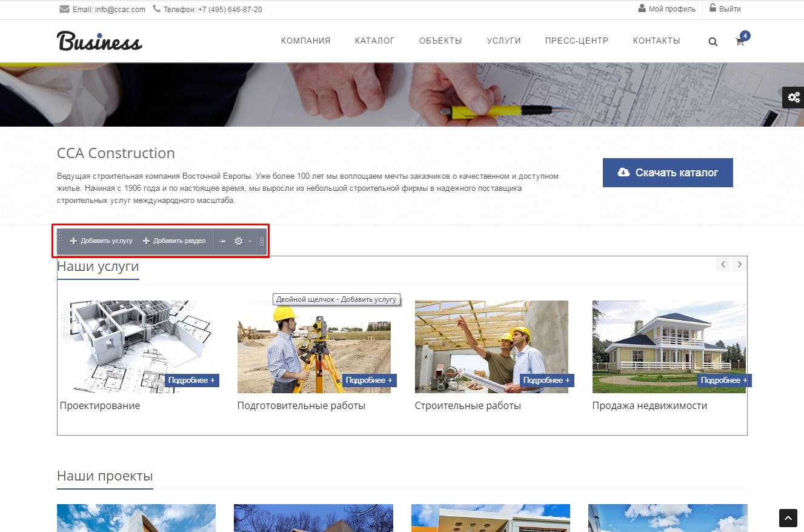This screenshot has width=804, height=532.
Task: Click Добавить услугу in edit toolbar
Action: (101, 241)
